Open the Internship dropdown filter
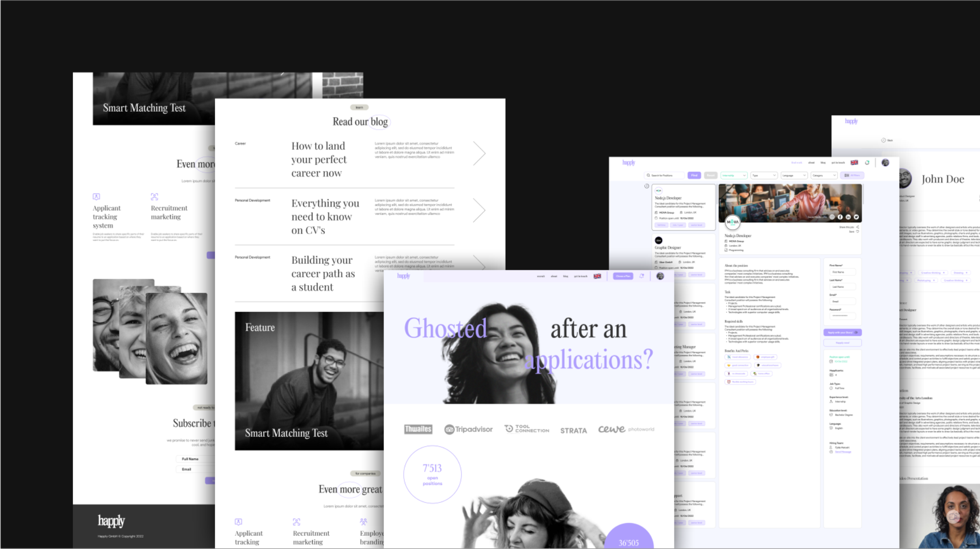980x549 pixels. [x=734, y=175]
